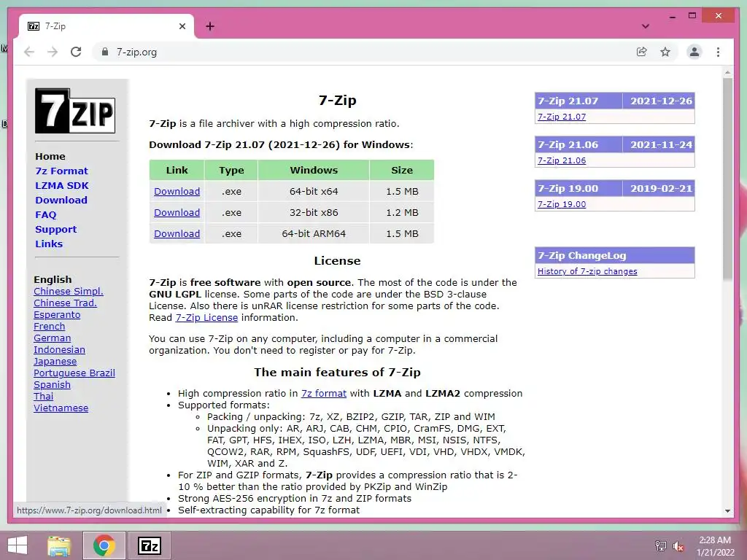Open Chrome three-dot menu
747x560 pixels.
pos(718,52)
